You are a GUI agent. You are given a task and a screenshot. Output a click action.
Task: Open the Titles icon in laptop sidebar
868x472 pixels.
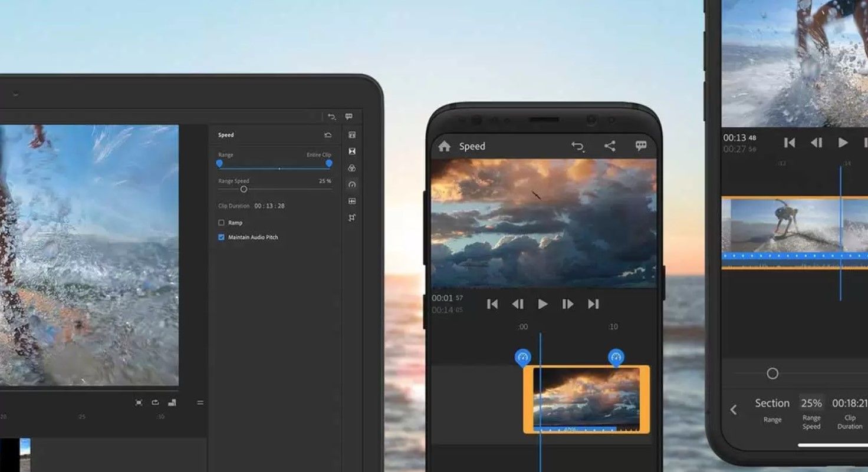tap(352, 135)
